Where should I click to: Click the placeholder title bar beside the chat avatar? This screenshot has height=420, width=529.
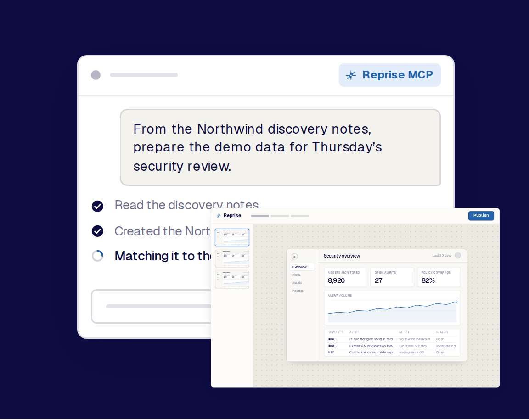(144, 75)
